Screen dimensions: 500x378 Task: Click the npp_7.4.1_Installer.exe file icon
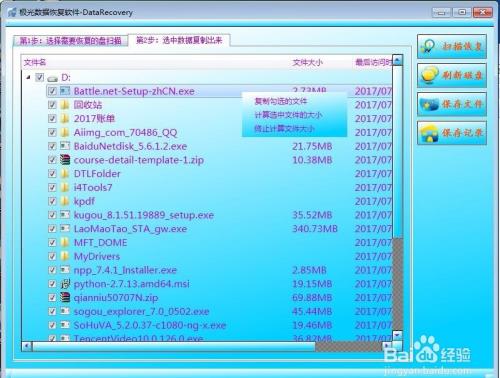tap(65, 270)
